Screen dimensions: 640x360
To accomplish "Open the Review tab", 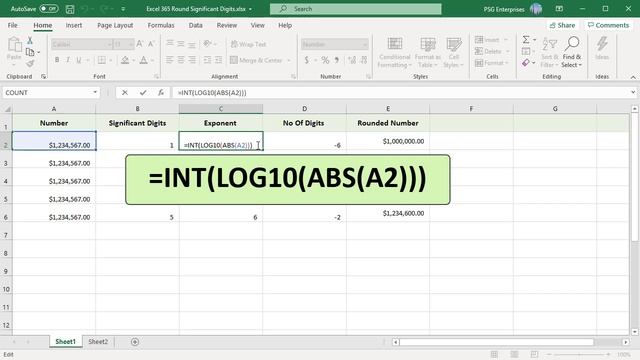I will point(227,25).
